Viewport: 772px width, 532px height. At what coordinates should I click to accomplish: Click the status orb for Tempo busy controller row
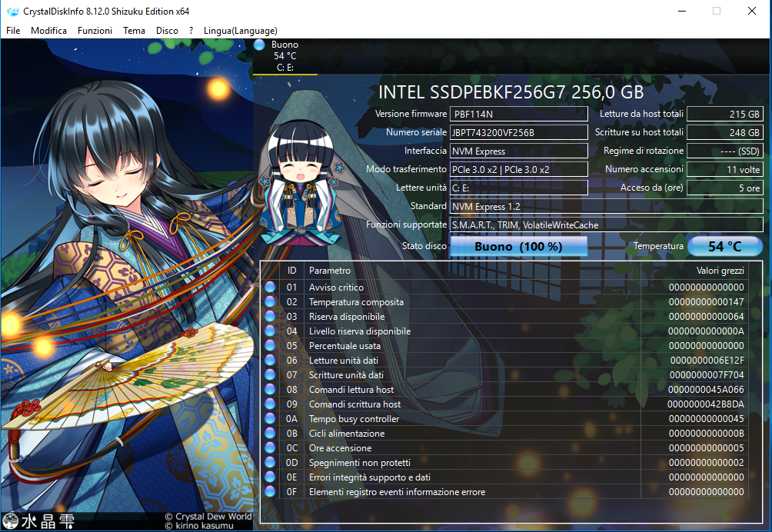click(270, 418)
